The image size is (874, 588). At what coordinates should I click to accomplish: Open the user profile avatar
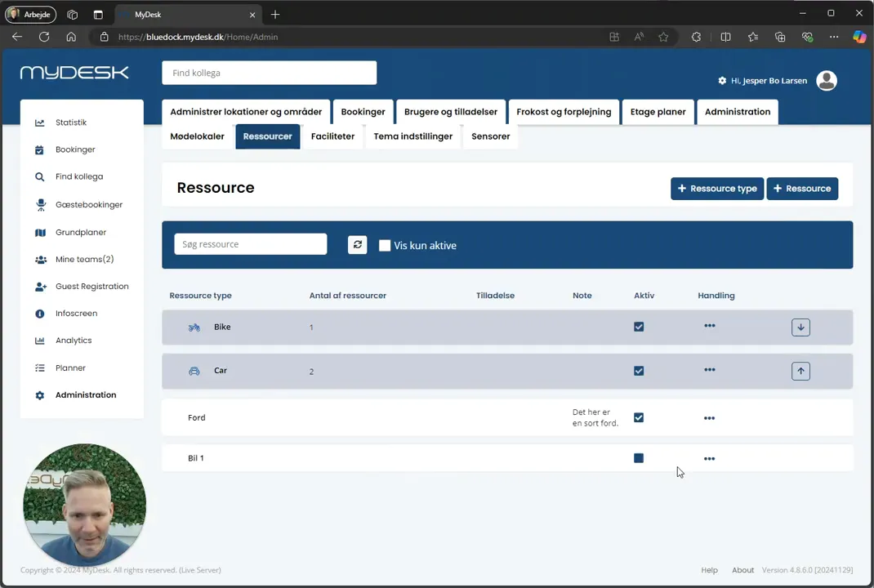click(x=827, y=81)
